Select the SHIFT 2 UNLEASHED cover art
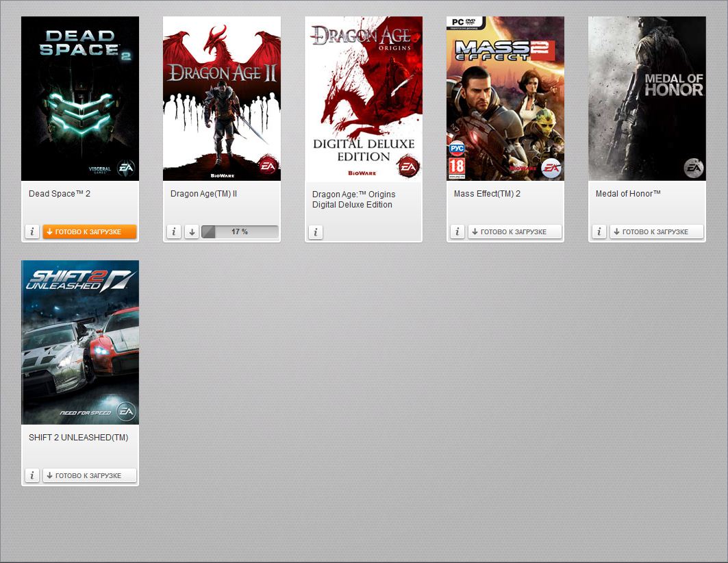 click(x=80, y=342)
